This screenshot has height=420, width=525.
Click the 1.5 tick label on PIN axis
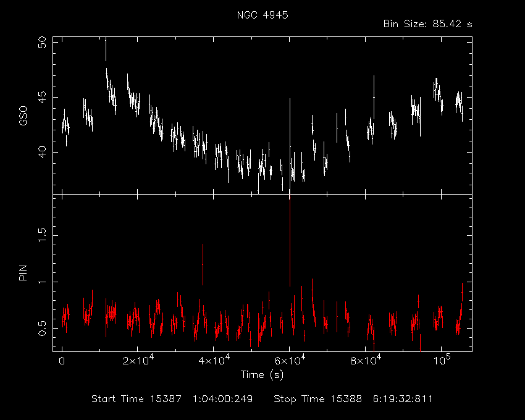click(42, 235)
